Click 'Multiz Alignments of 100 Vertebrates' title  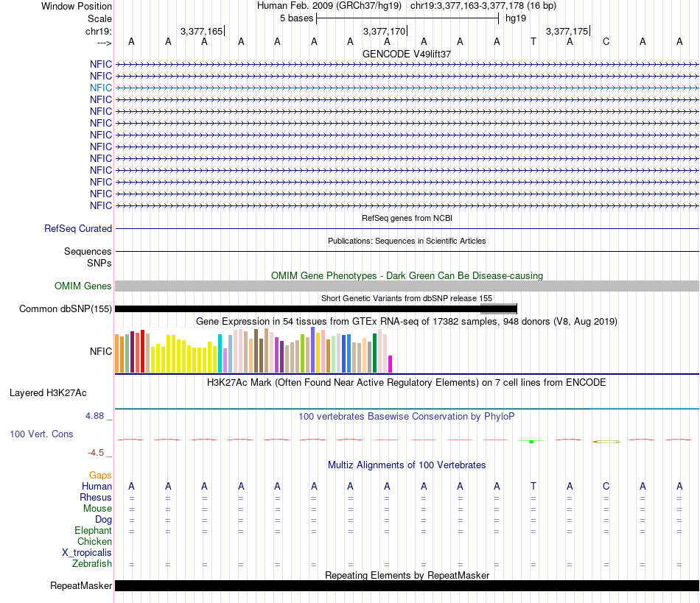[x=407, y=465]
